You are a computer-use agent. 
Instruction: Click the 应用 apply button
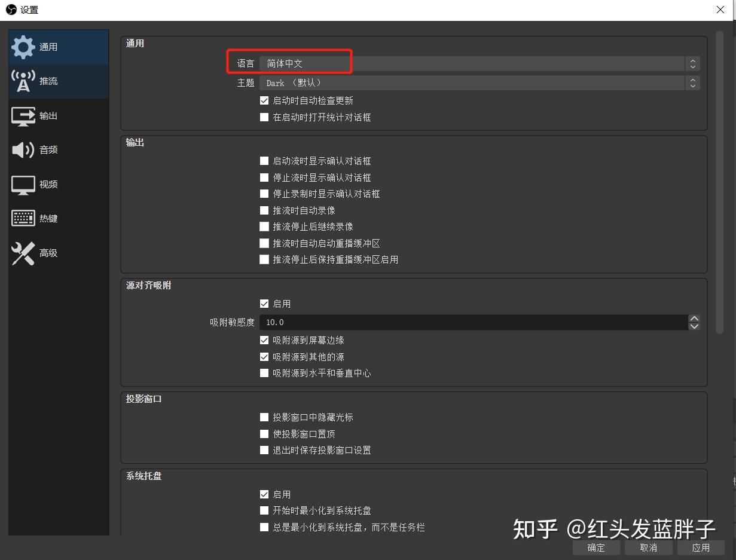701,547
